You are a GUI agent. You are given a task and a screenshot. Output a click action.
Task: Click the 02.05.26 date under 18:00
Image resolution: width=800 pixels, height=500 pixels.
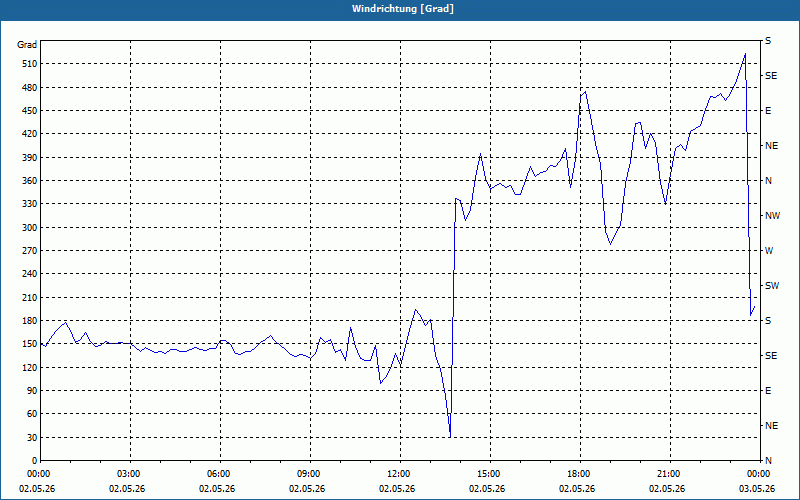[577, 489]
